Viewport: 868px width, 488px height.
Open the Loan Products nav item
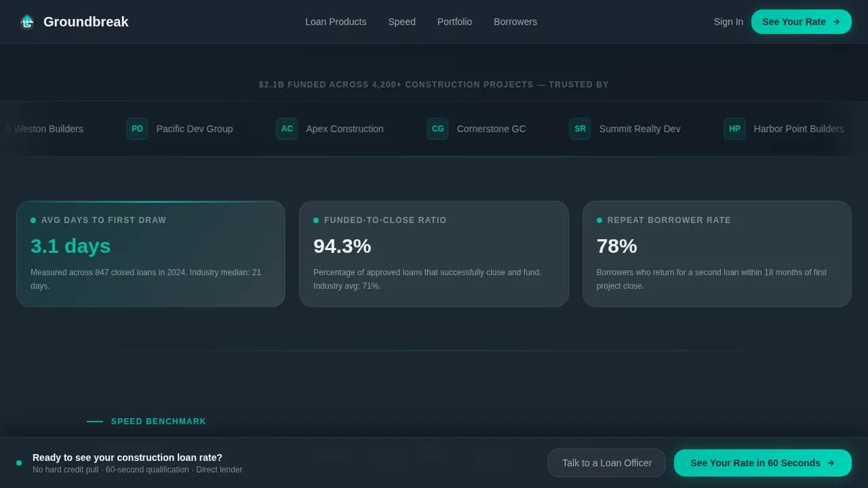[x=336, y=22]
